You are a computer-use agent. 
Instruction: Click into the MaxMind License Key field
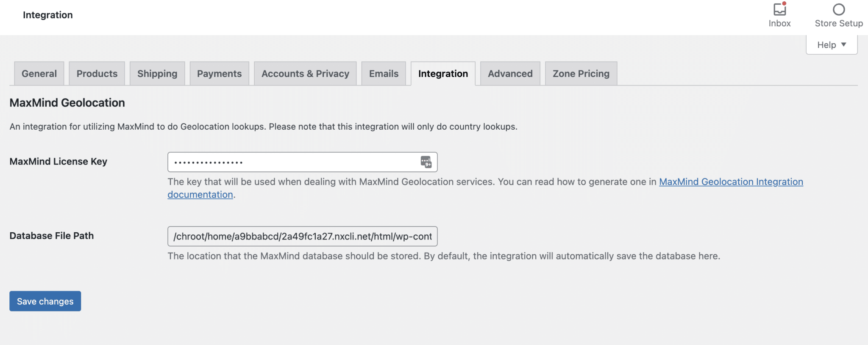pyautogui.click(x=292, y=162)
